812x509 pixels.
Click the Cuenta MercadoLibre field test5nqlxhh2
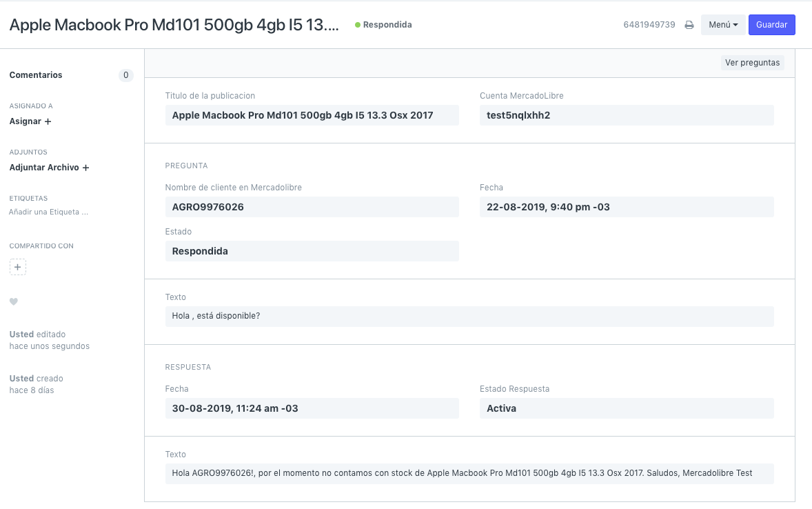tap(627, 115)
